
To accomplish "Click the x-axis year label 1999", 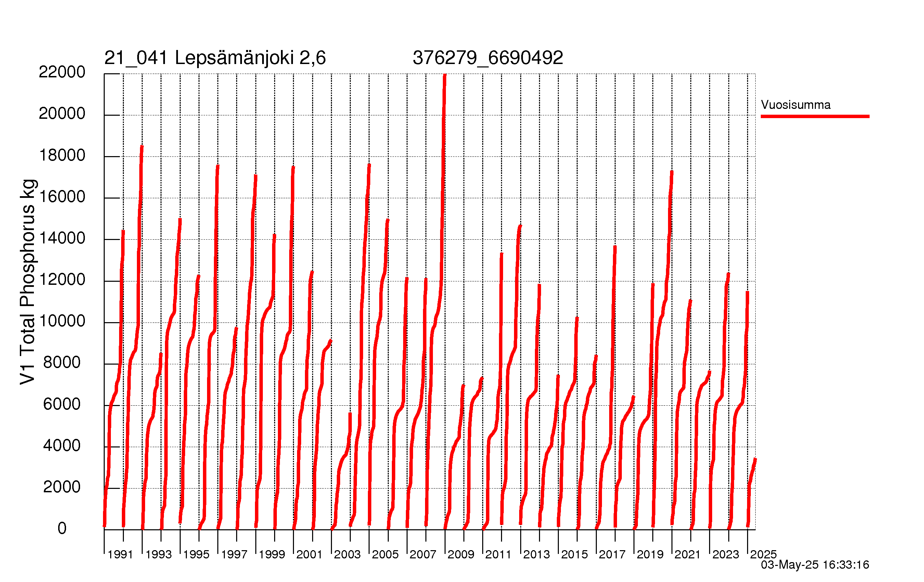I will 272,554.
